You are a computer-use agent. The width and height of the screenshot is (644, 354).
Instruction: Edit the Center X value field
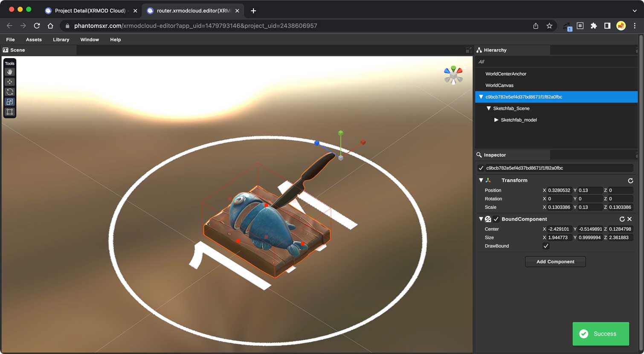[559, 229]
